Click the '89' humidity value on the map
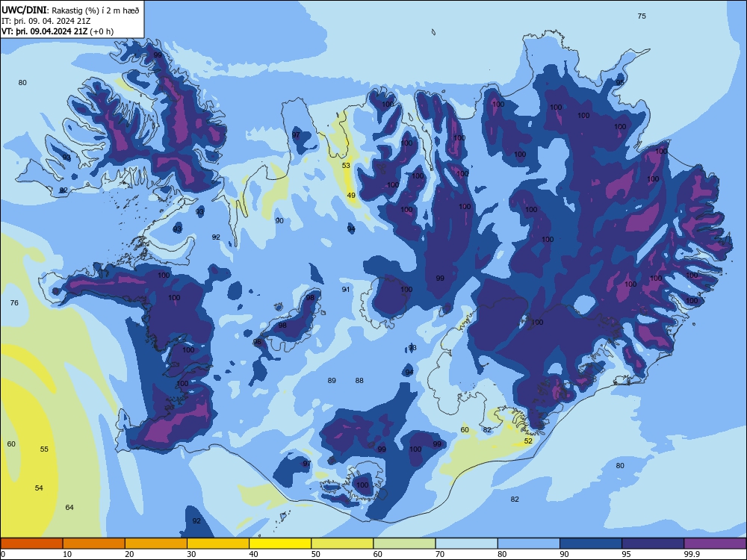 332,381
